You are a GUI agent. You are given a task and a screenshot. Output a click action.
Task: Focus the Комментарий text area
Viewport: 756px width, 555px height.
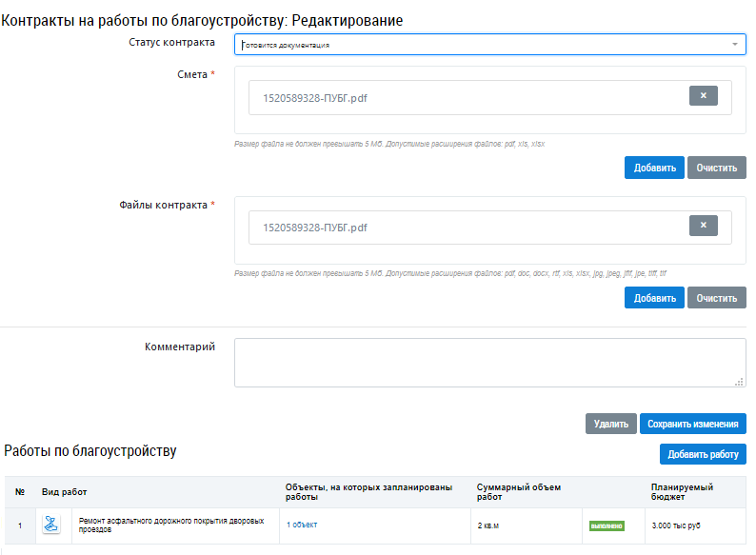coord(489,363)
